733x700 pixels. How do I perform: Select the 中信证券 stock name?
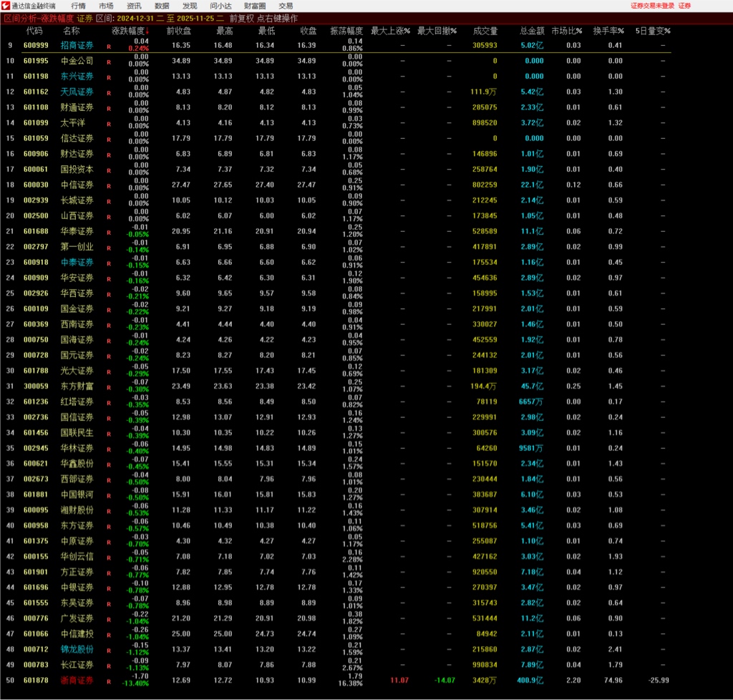(77, 185)
